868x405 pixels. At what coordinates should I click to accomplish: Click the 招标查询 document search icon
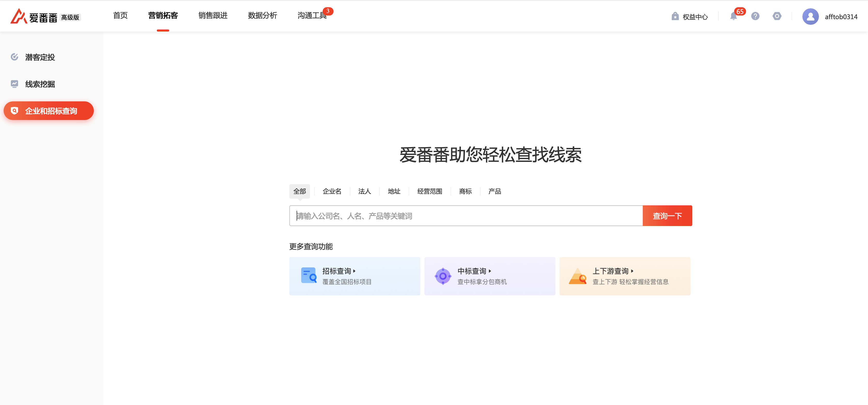(x=309, y=275)
